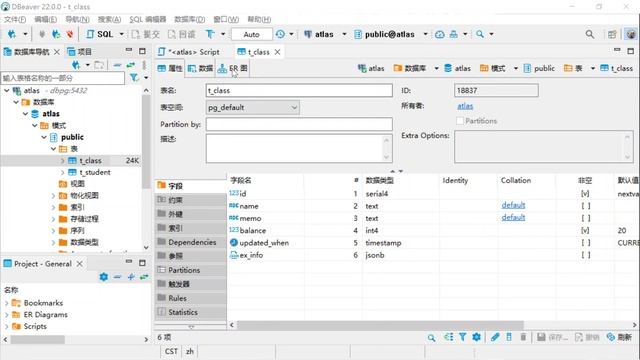This screenshot has height=360, width=640.
Task: Expand the Bookmarks folder
Action: pyautogui.click(x=6, y=303)
